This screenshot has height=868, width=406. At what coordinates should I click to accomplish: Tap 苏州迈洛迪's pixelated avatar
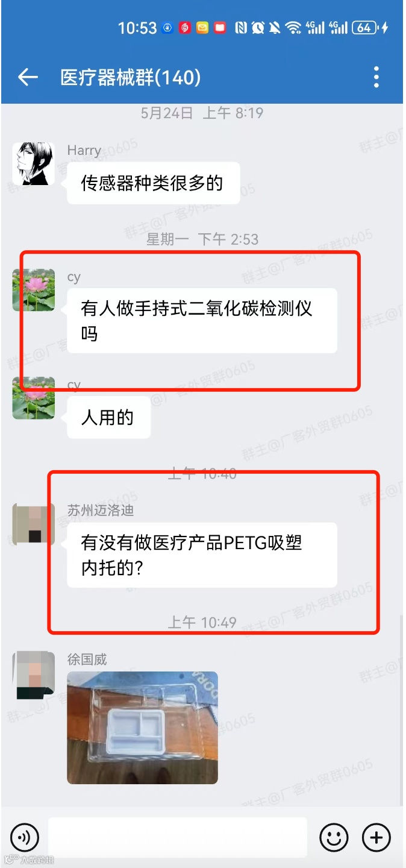(x=34, y=524)
